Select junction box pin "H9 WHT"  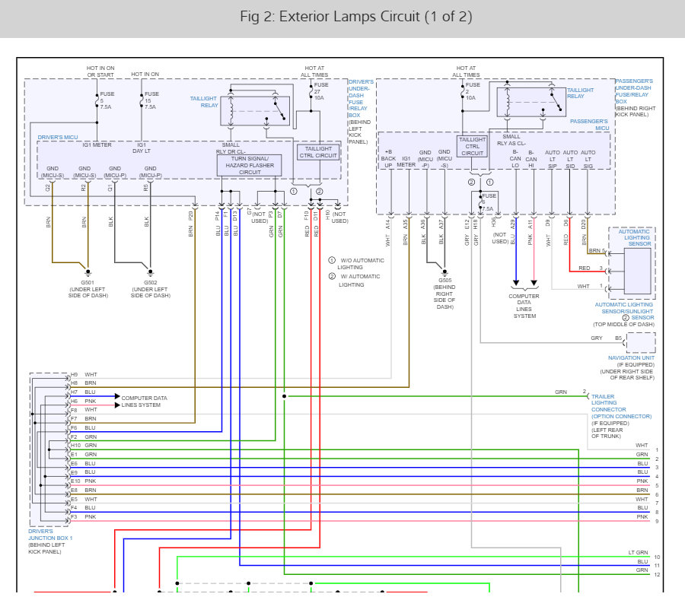tap(84, 375)
